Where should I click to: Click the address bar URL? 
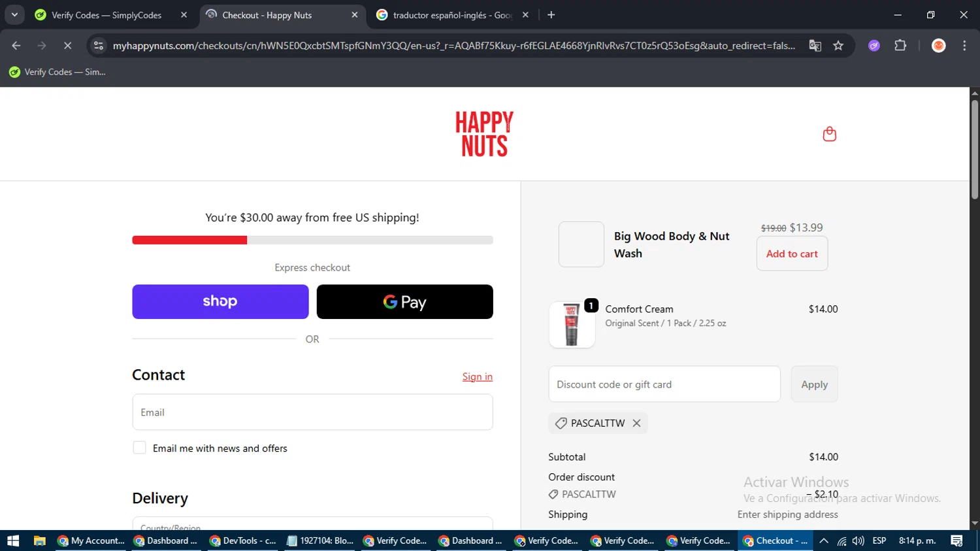[x=453, y=46]
